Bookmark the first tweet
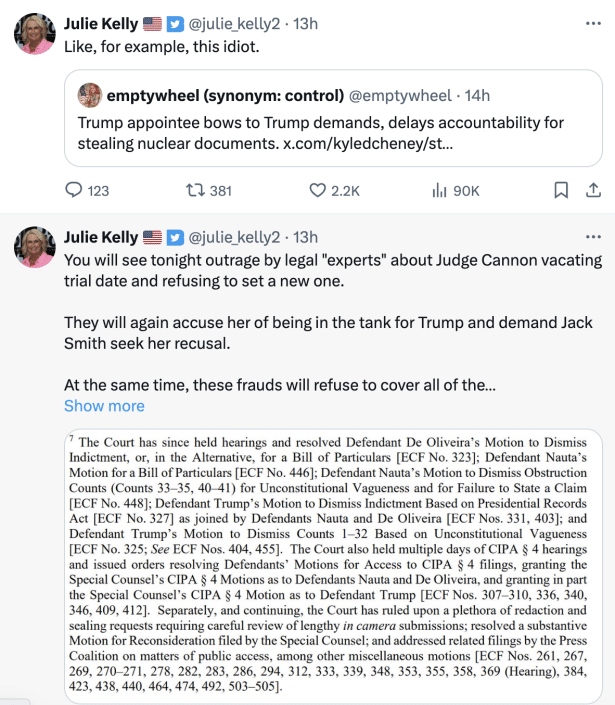 tap(561, 190)
